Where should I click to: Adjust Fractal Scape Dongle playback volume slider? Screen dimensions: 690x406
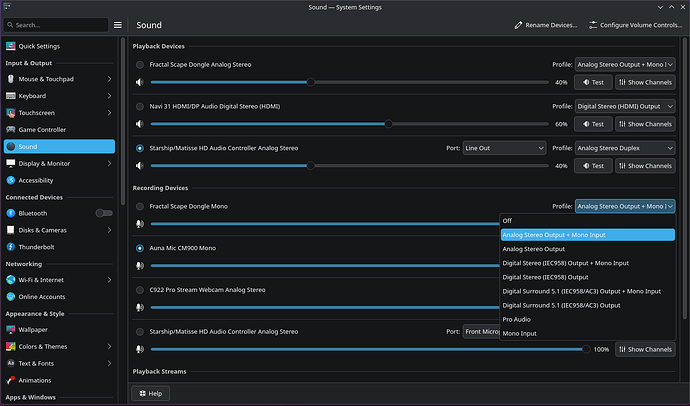click(349, 82)
